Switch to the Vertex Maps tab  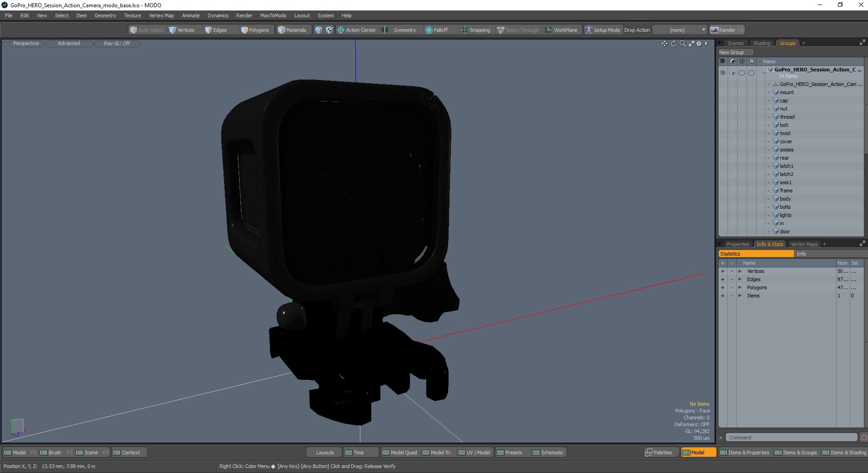(x=804, y=244)
